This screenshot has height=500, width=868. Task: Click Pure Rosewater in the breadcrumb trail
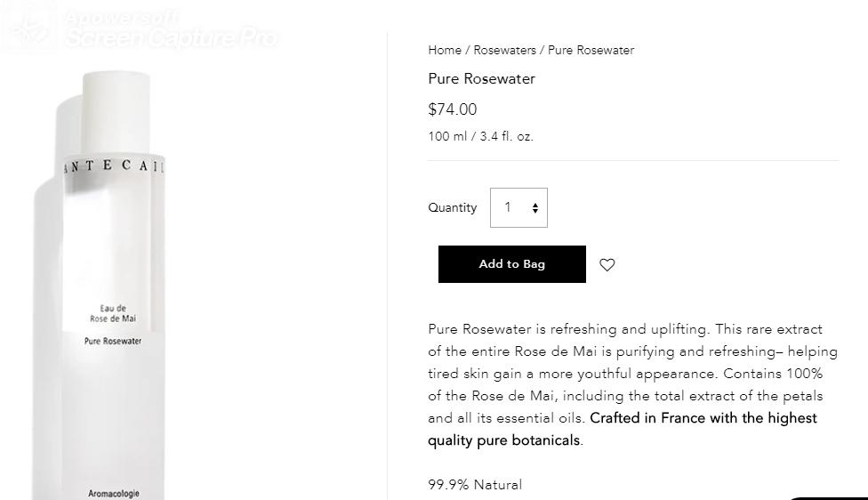pos(591,51)
